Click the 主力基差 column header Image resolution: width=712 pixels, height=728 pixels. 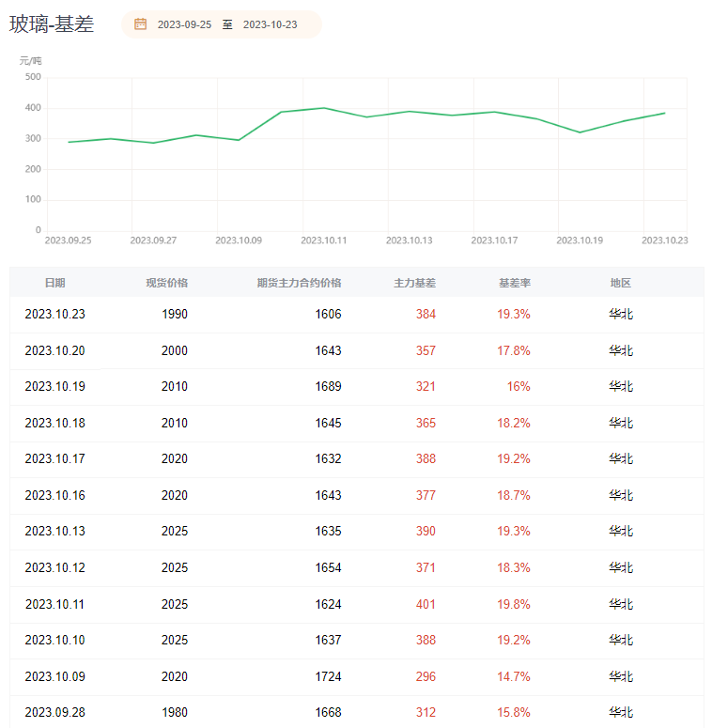tap(414, 283)
